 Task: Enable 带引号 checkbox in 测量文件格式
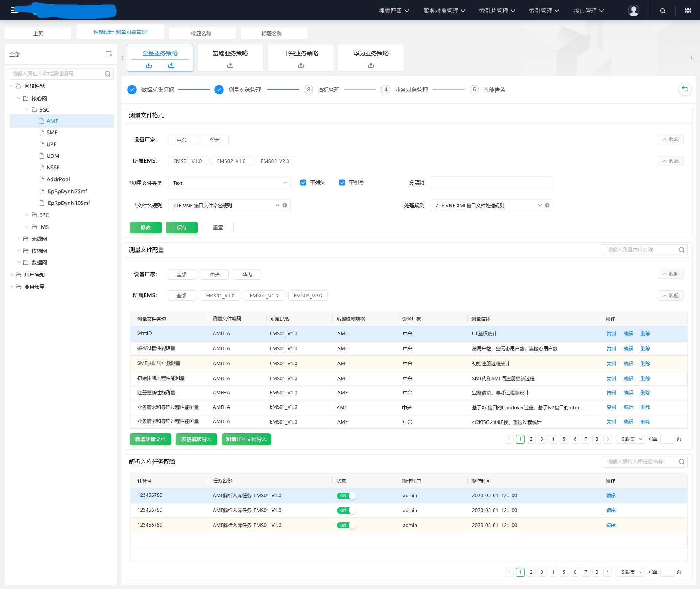[x=341, y=183]
